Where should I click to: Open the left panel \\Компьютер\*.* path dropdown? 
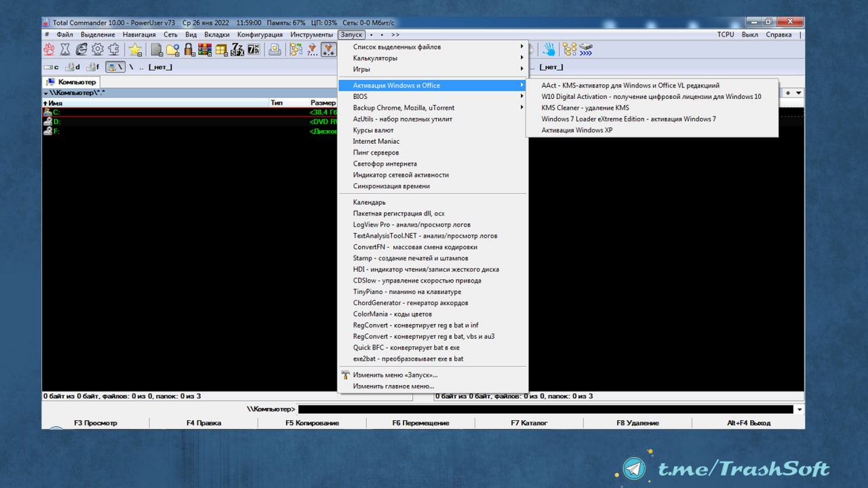pyautogui.click(x=45, y=93)
